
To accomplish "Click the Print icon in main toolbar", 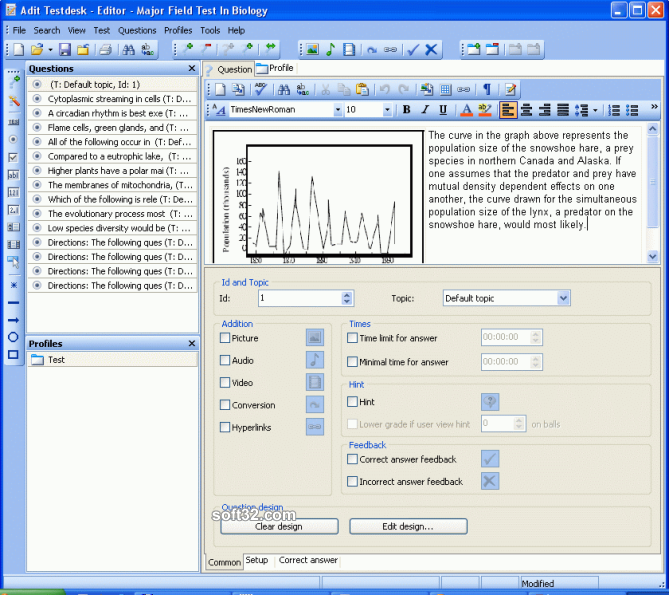I will pos(105,49).
